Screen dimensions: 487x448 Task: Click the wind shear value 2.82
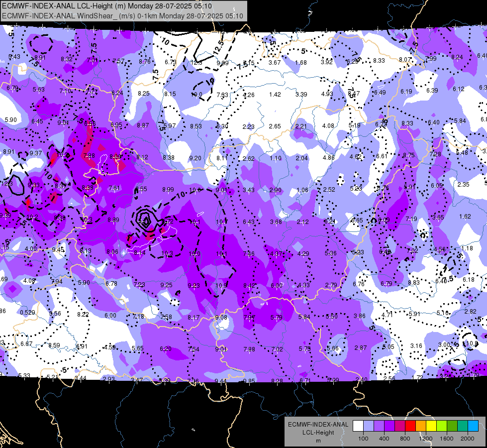click(470, 311)
